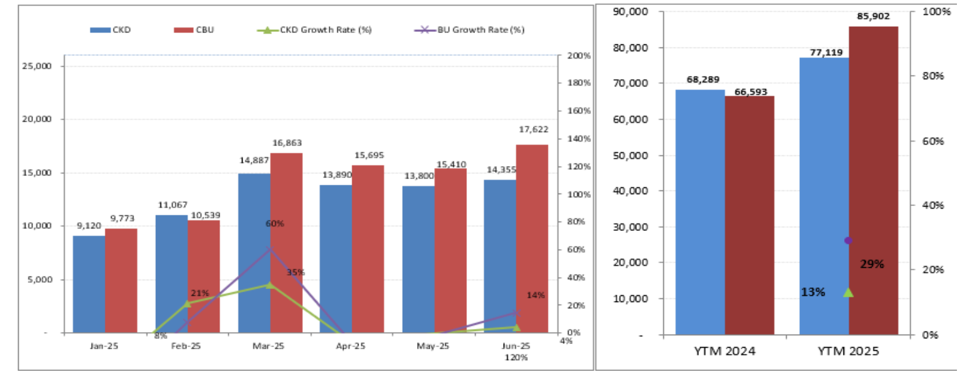Viewport: 980px width, 392px height.
Task: Click the '14%' growth label
Action: pyautogui.click(x=536, y=295)
